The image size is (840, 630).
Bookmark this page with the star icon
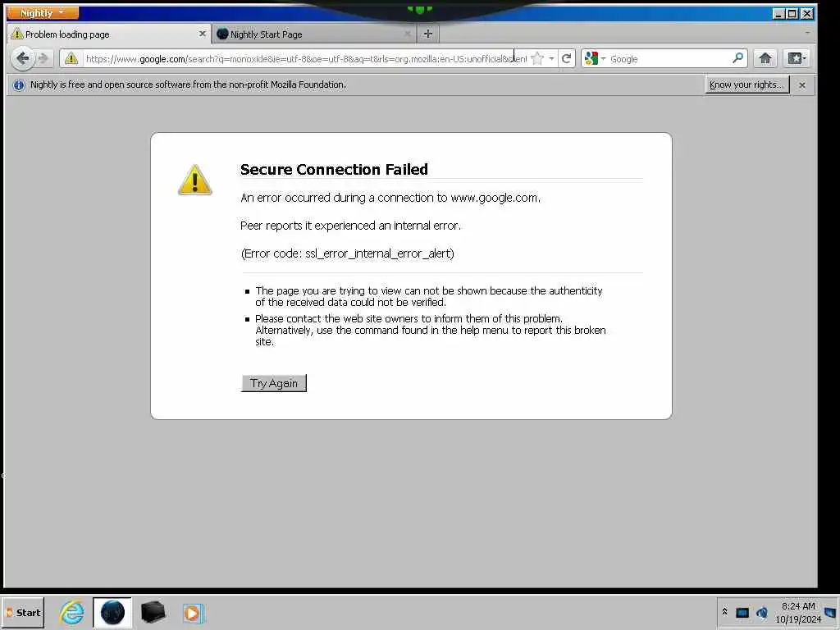point(537,59)
